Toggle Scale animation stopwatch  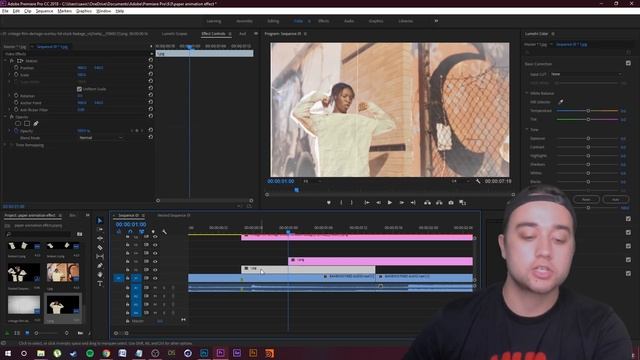point(16,75)
